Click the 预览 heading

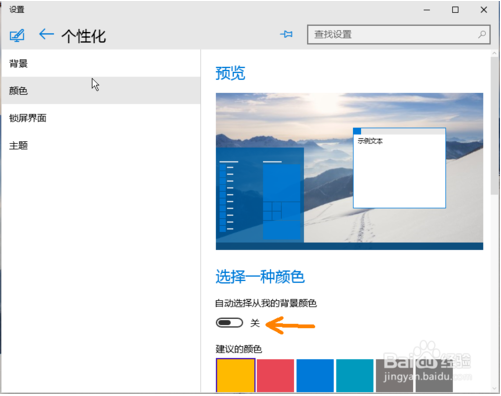point(230,73)
